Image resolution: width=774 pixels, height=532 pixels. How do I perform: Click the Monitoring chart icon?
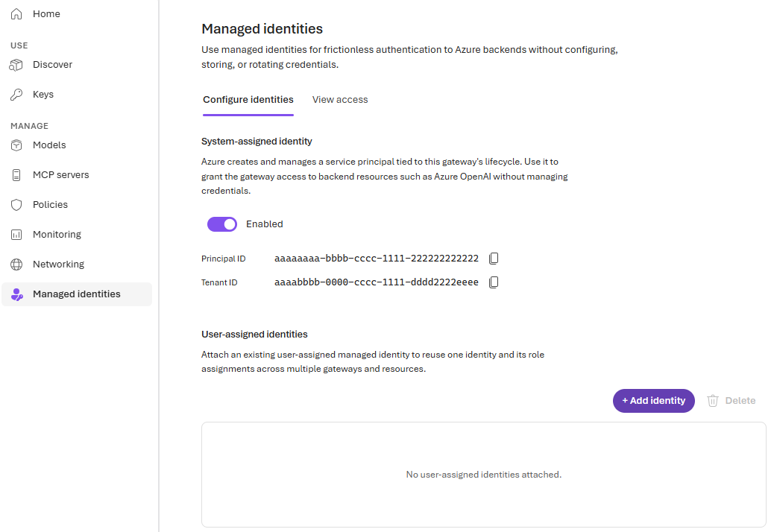click(16, 235)
